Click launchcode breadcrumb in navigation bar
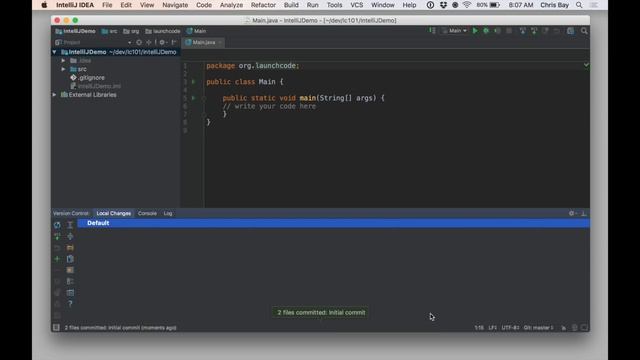 [x=163, y=31]
